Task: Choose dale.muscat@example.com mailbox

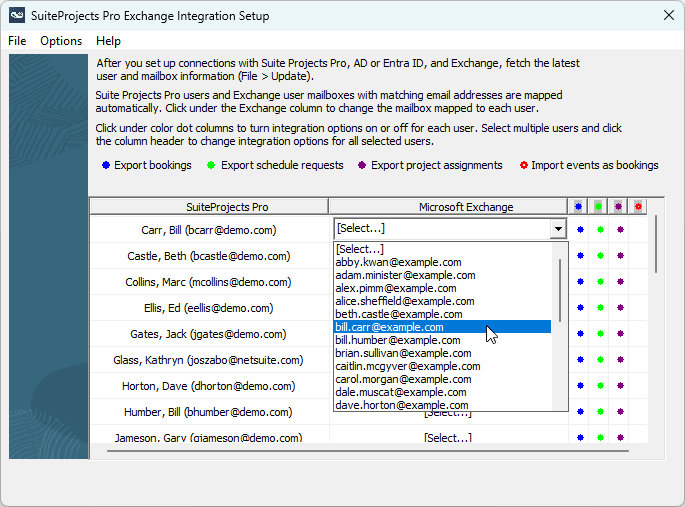Action: click(x=443, y=392)
